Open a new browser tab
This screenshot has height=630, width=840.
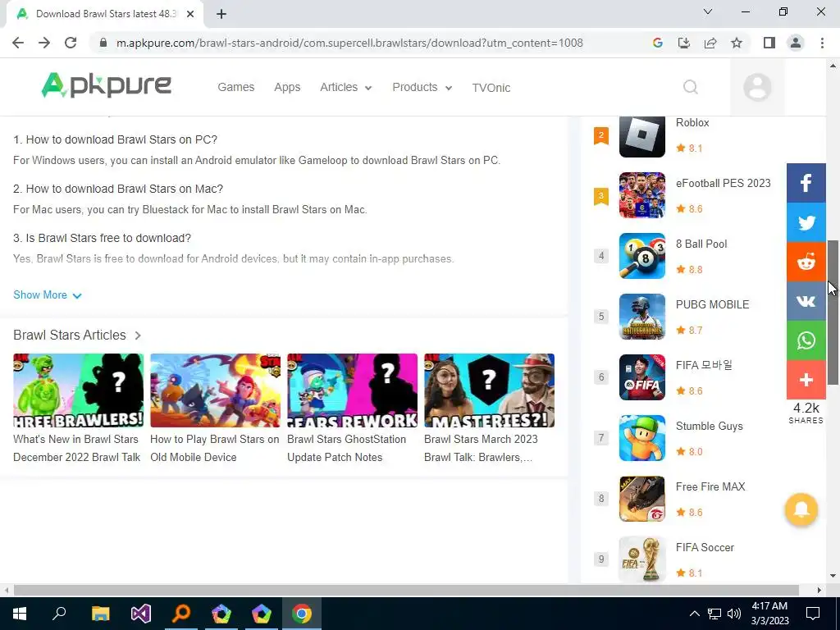221,14
